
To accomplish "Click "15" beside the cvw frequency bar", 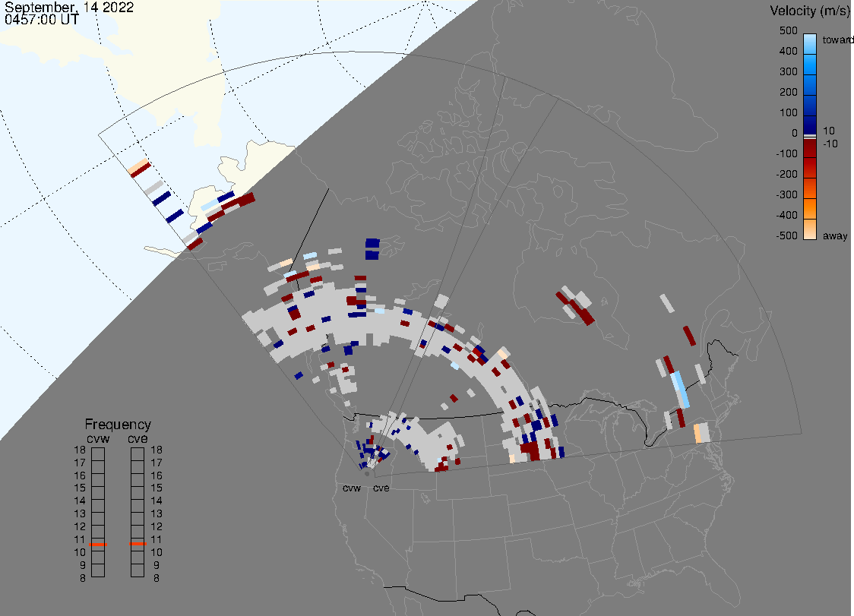I will (80, 488).
